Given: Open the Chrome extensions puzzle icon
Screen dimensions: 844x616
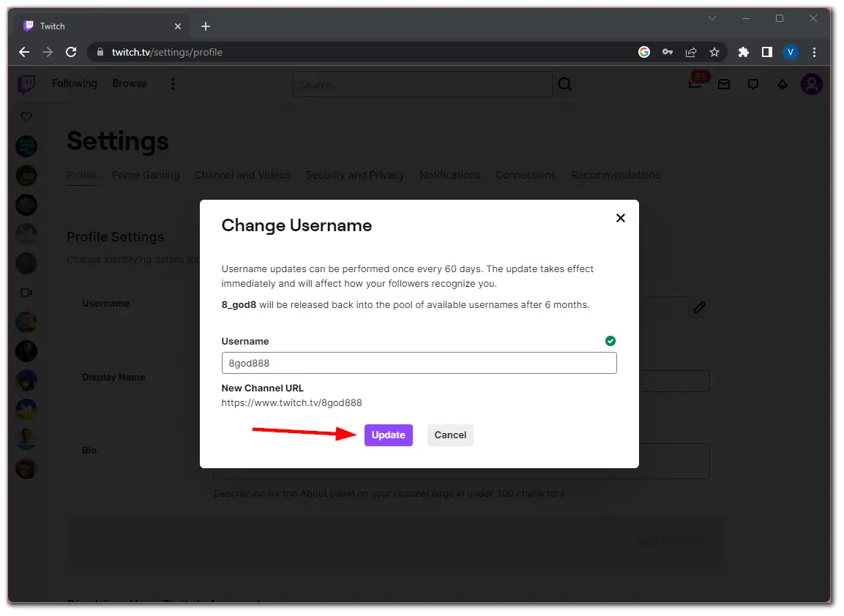Looking at the screenshot, I should (743, 52).
